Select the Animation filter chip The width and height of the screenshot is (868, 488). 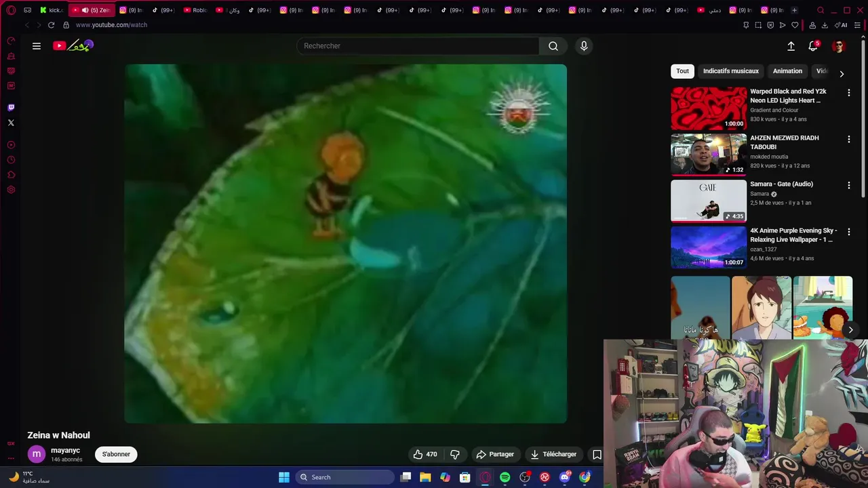coord(787,71)
